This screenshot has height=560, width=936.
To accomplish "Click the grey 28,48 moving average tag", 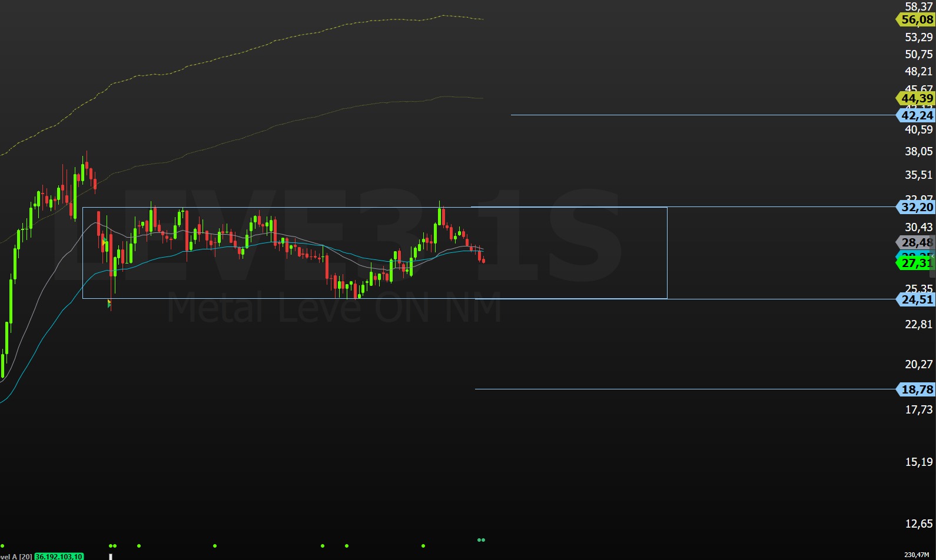I will tap(915, 242).
